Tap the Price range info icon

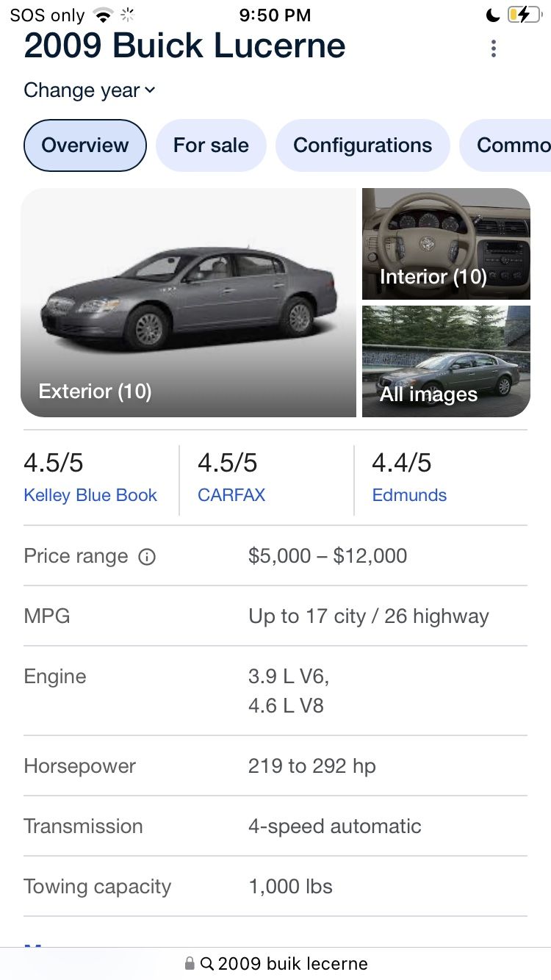(x=147, y=557)
